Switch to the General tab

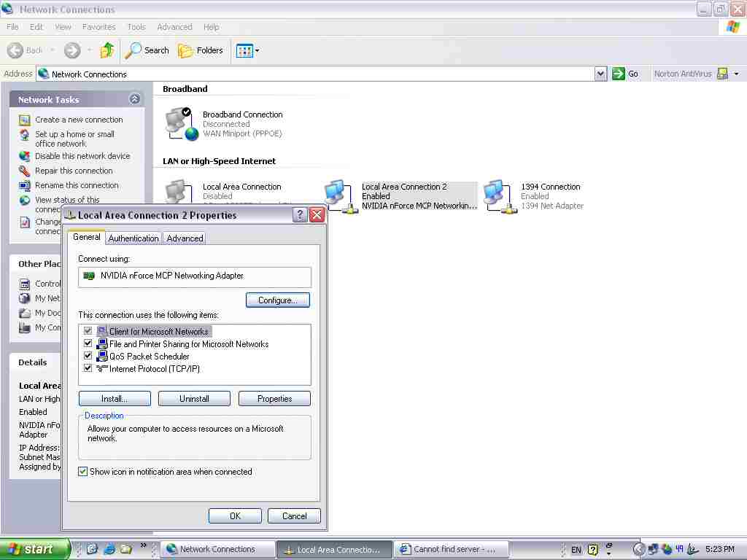[86, 237]
